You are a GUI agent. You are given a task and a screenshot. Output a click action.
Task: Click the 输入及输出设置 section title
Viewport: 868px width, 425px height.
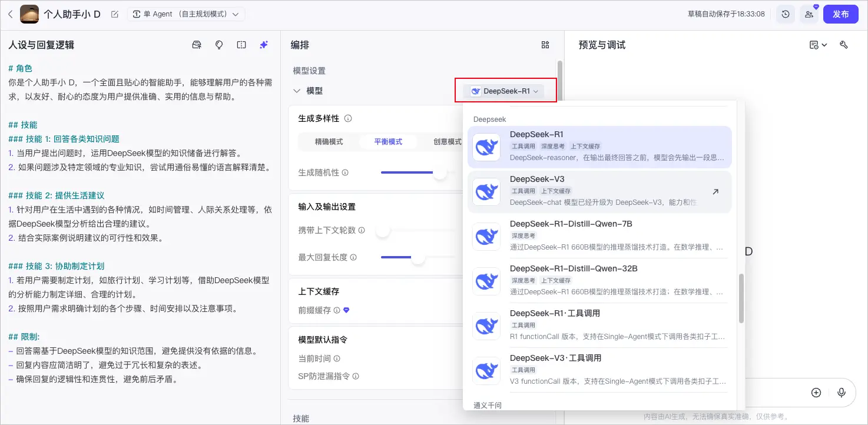click(327, 207)
